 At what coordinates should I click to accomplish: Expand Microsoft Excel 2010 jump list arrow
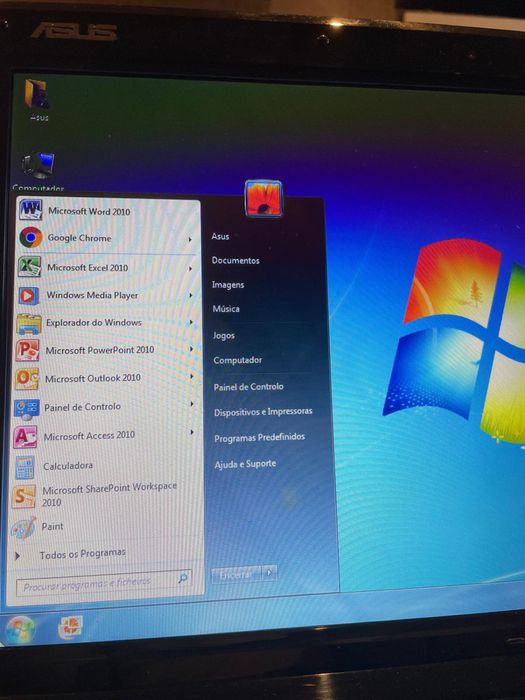(191, 268)
